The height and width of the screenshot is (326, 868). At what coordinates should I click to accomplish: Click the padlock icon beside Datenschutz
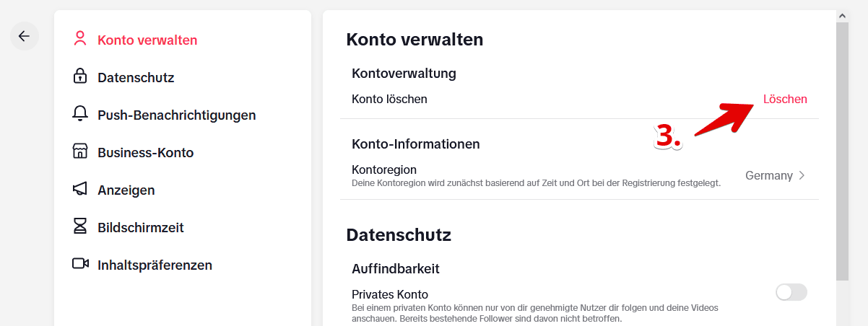click(x=80, y=76)
